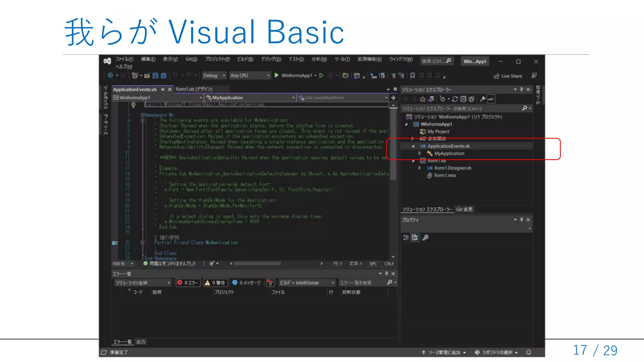Collapse the WinFormsApp1 project node
The width and height of the screenshot is (644, 362).
coord(406,124)
